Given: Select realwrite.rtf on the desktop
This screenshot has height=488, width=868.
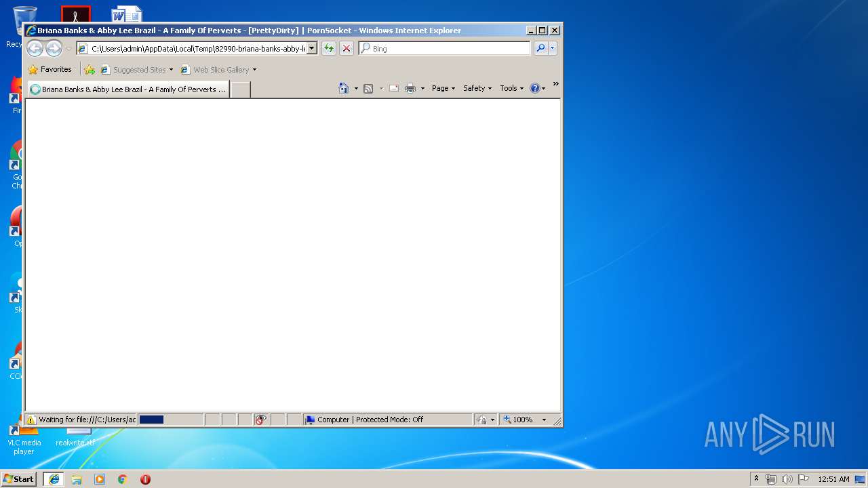Looking at the screenshot, I should click(75, 437).
